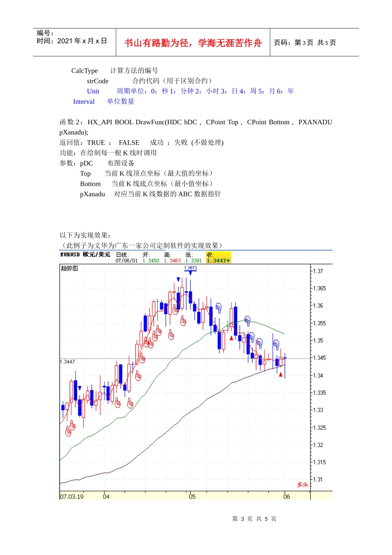Click the date 07/06/01 in the chart header
Screen dimensions: 392x555
pos(127,261)
